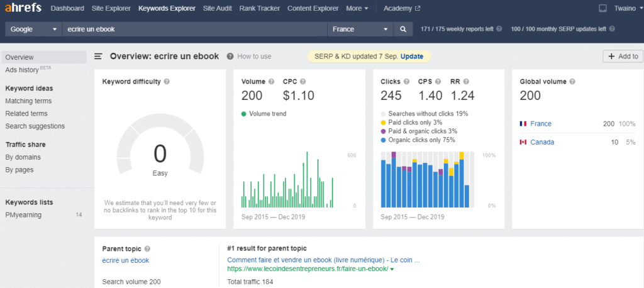Viewport: 644px width, 288px height.
Task: Click help icon beside weekly reports left
Action: pyautogui.click(x=499, y=29)
